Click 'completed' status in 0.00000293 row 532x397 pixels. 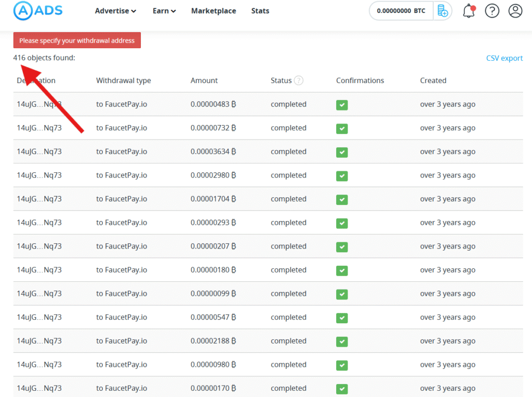click(288, 223)
